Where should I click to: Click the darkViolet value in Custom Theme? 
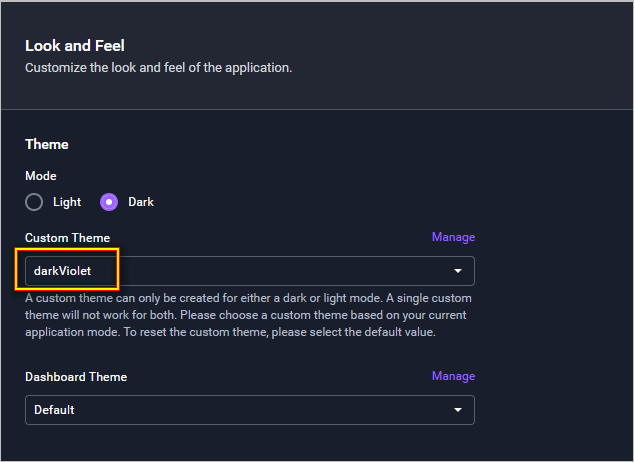(x=62, y=271)
